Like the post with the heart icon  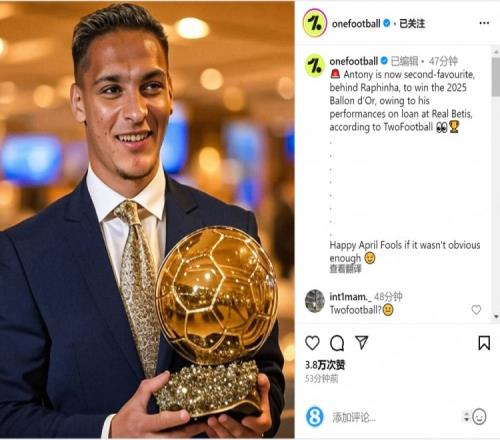[312, 343]
